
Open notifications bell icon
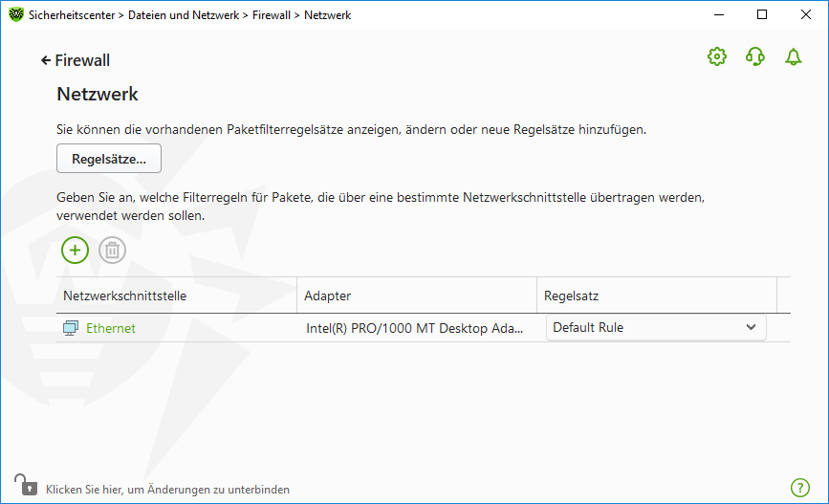tap(793, 57)
